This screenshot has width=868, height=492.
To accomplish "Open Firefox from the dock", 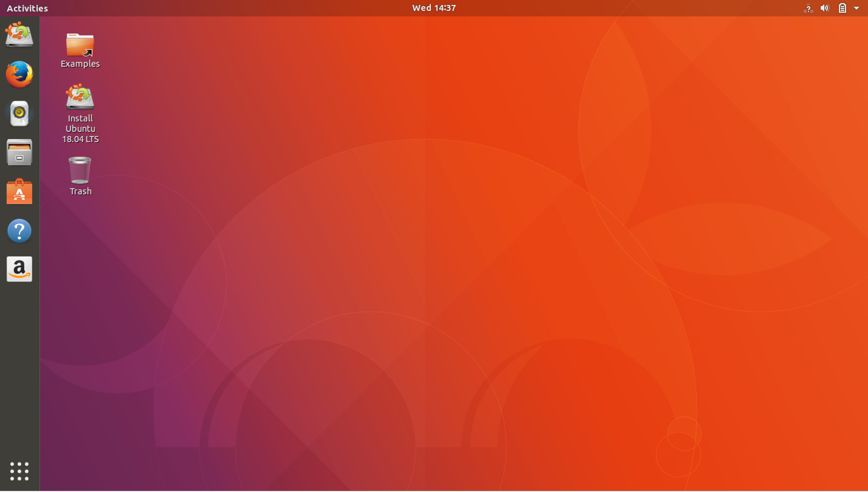I will (x=19, y=74).
